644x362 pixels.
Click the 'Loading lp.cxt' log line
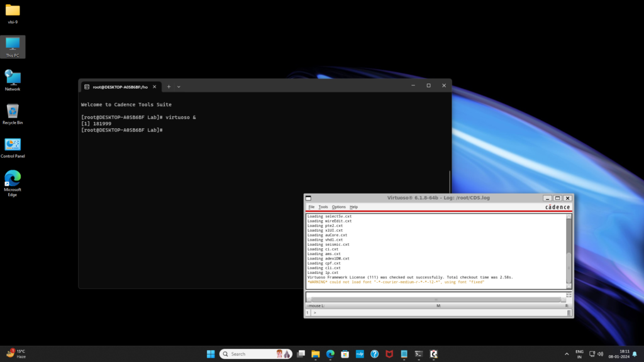click(323, 273)
